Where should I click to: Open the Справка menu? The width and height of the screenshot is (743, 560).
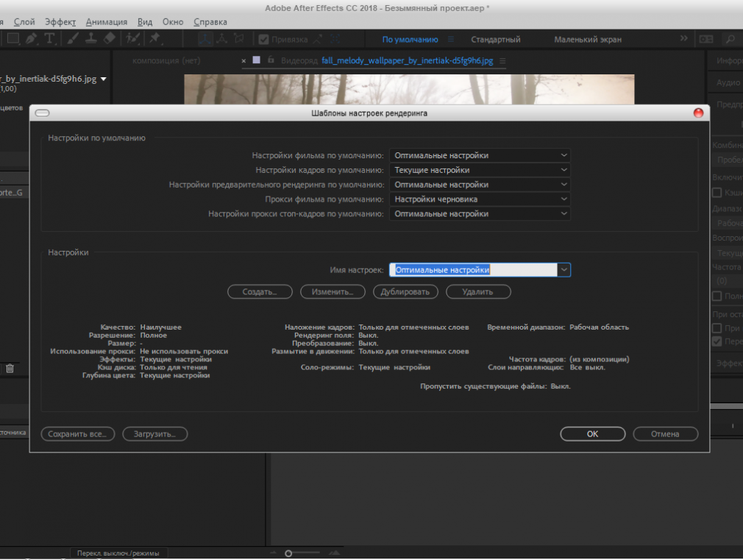210,22
